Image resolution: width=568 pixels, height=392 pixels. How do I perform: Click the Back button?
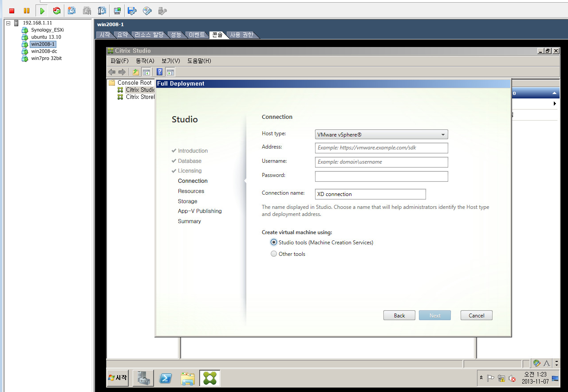click(399, 315)
